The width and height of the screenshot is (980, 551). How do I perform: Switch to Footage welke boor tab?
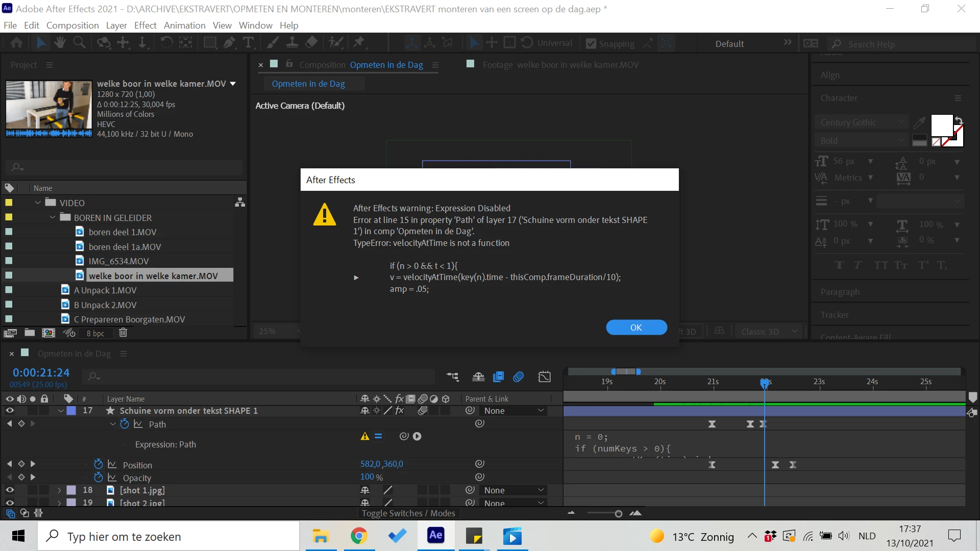coord(560,65)
